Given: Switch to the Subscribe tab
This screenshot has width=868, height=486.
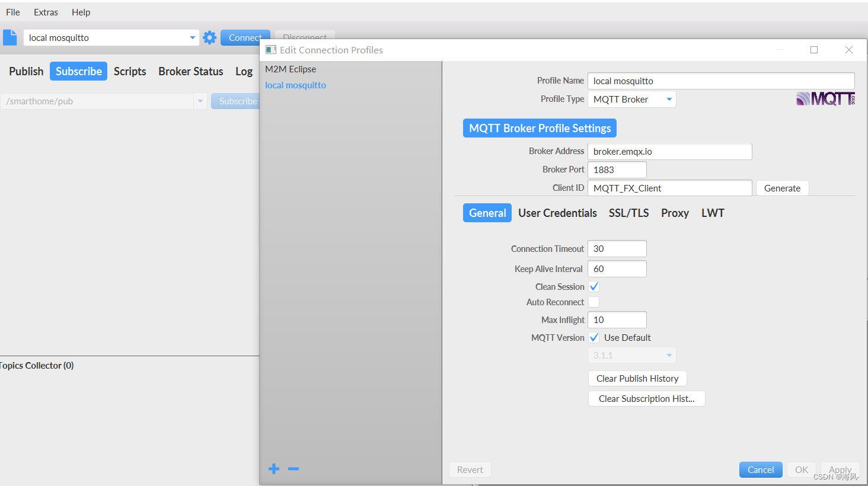Looking at the screenshot, I should tap(79, 71).
